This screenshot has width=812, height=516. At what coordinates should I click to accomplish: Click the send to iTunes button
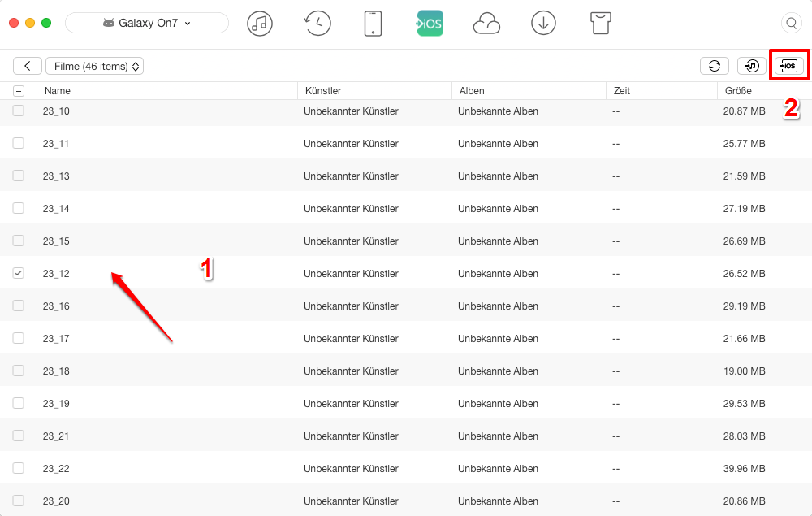(x=752, y=66)
